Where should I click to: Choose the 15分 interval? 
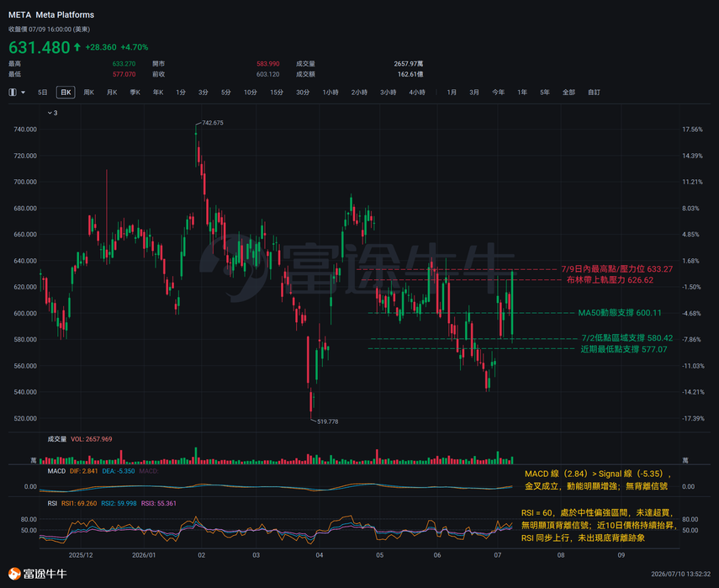tap(277, 93)
